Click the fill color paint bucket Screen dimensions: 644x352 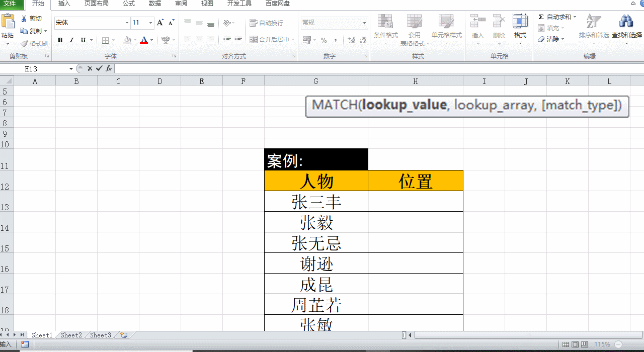coord(127,40)
